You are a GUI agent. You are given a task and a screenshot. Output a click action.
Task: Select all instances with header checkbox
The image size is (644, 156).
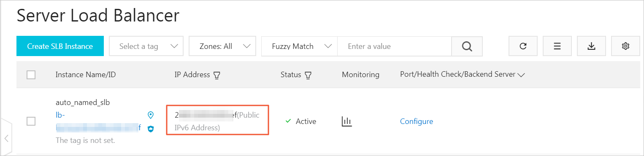(31, 75)
